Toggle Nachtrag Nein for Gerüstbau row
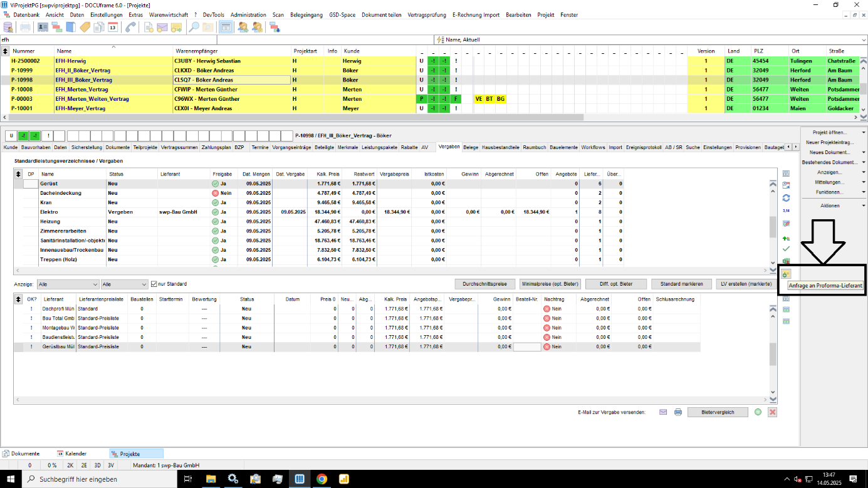The image size is (868, 488). tap(546, 346)
